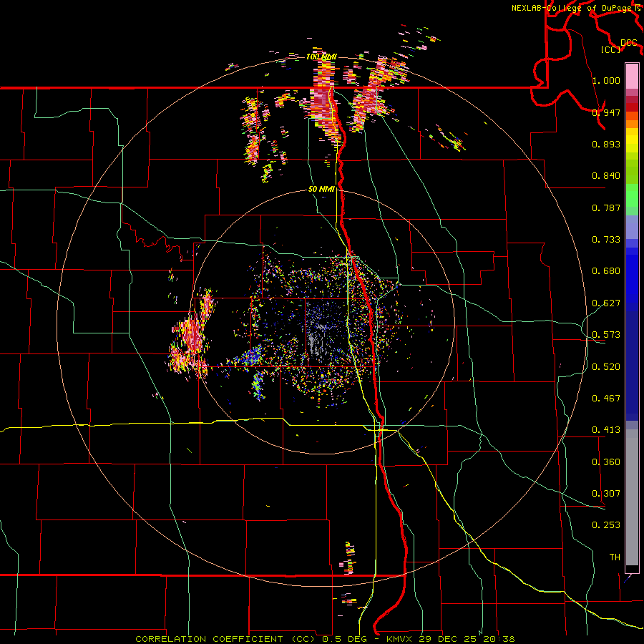Viewport: 644px width, 644px height.
Task: Select the 0.467 legend value
Action: [x=606, y=399]
